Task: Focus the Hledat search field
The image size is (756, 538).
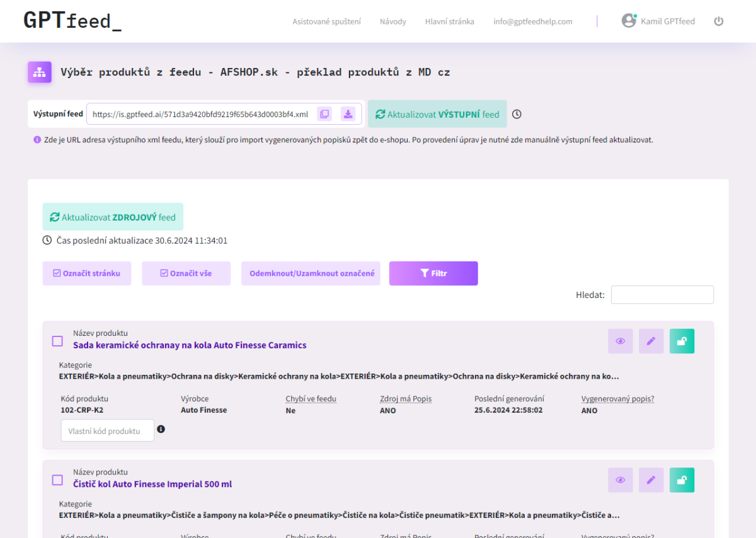Action: coord(662,295)
